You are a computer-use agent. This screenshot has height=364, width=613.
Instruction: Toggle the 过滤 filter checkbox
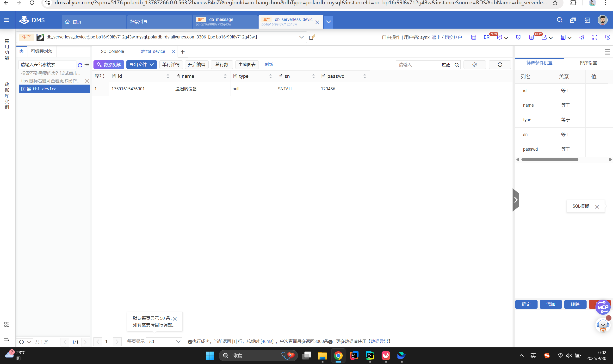click(438, 65)
